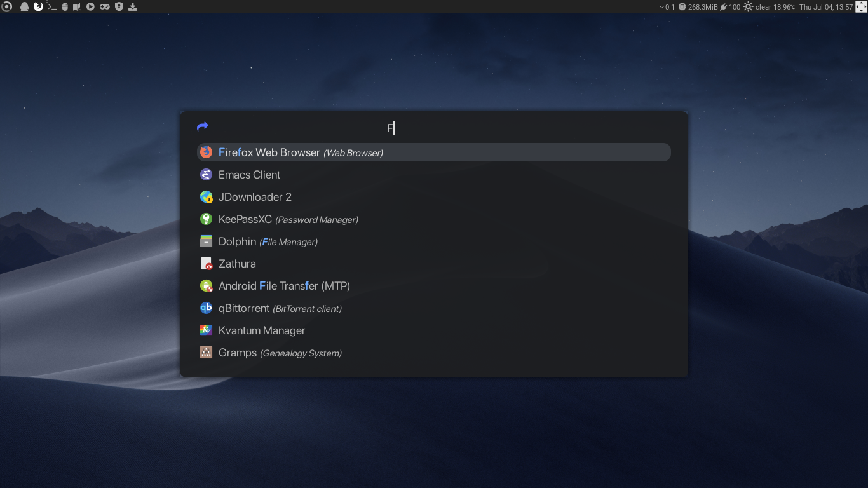868x488 pixels.
Task: Click the power plug battery icon
Action: point(723,7)
